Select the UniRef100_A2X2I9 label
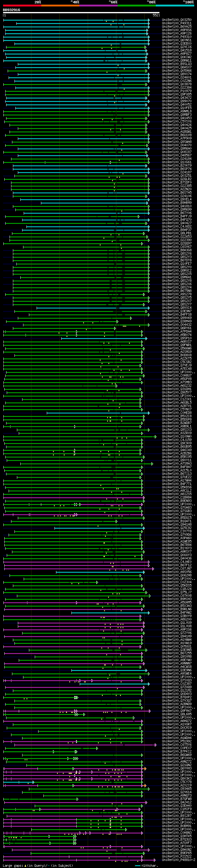 coord(177,785)
